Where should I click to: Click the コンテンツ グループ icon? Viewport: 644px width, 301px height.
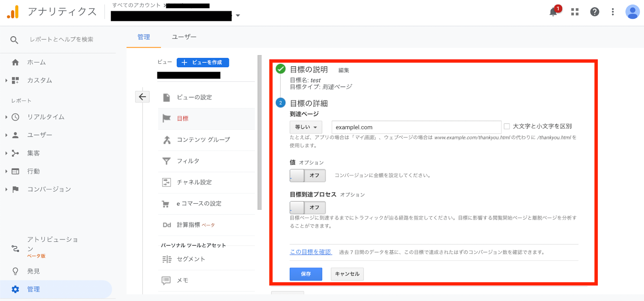pyautogui.click(x=167, y=140)
